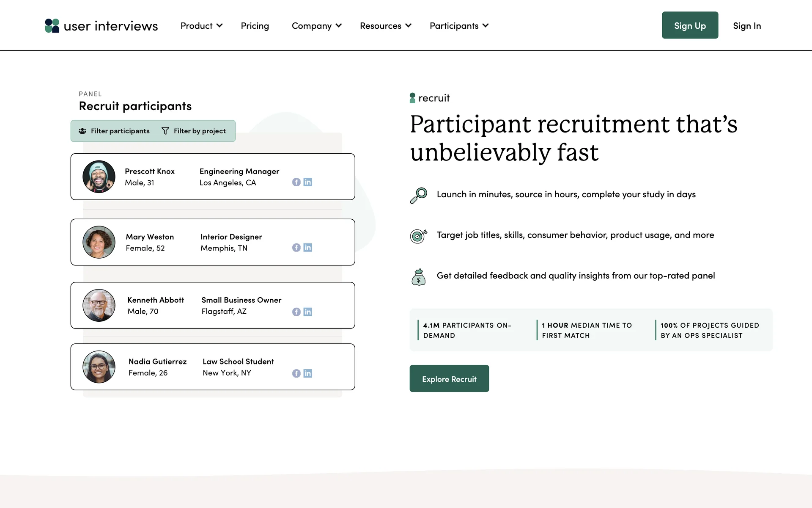Click the target bullseye icon

pyautogui.click(x=418, y=235)
